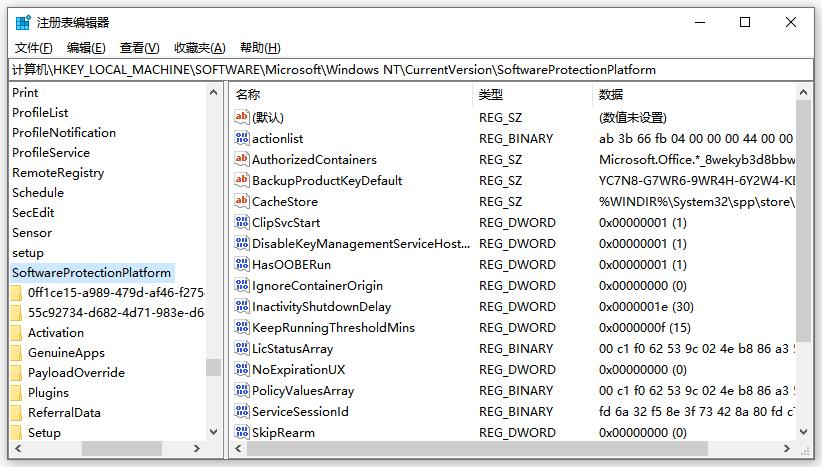Click the DWORD icon beside NoExpirationUX

pos(241,369)
